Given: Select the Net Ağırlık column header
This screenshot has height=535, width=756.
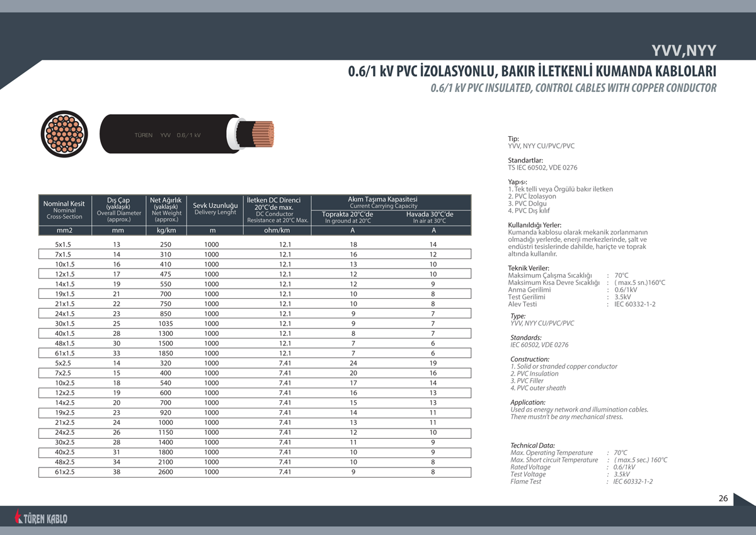Looking at the screenshot, I should coord(166,210).
